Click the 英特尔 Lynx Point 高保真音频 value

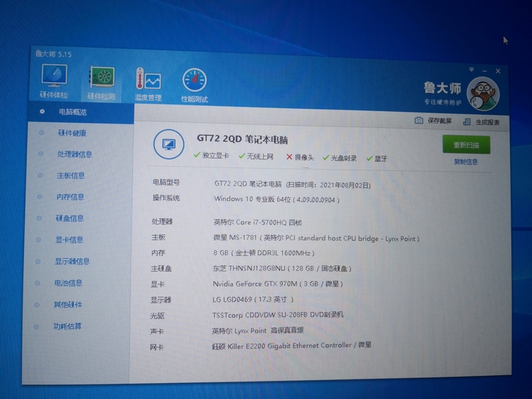(257, 330)
